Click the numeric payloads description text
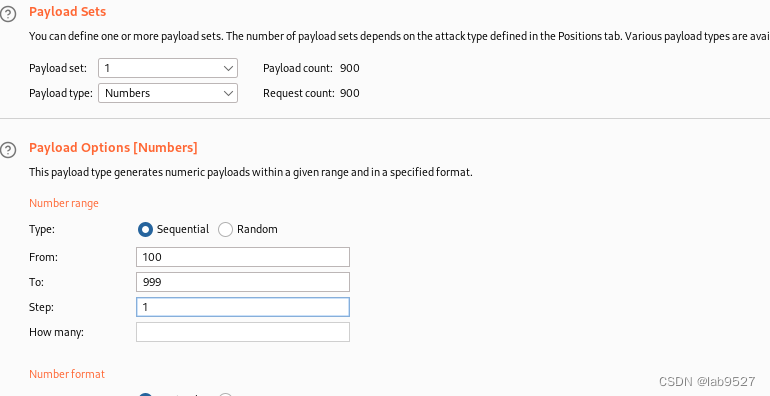 point(250,172)
